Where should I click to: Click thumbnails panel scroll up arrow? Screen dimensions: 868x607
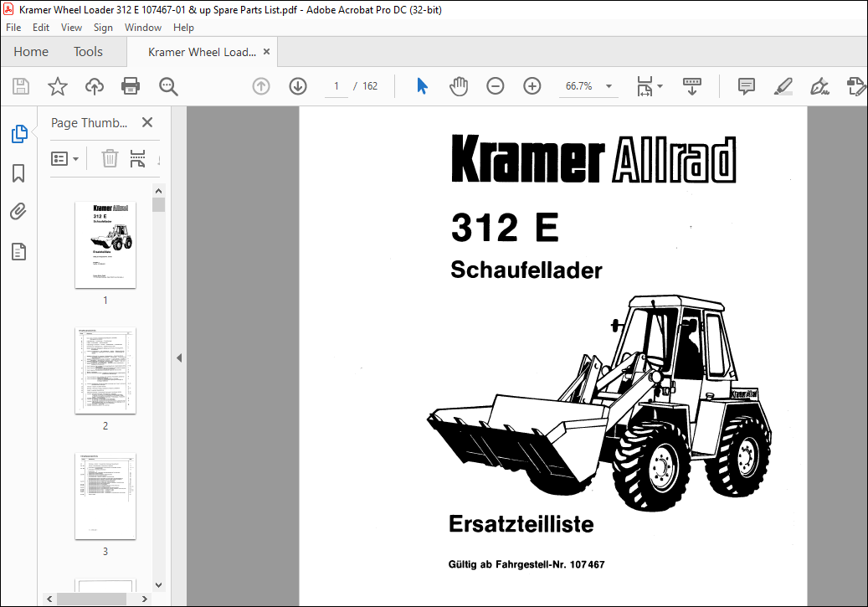tap(159, 191)
